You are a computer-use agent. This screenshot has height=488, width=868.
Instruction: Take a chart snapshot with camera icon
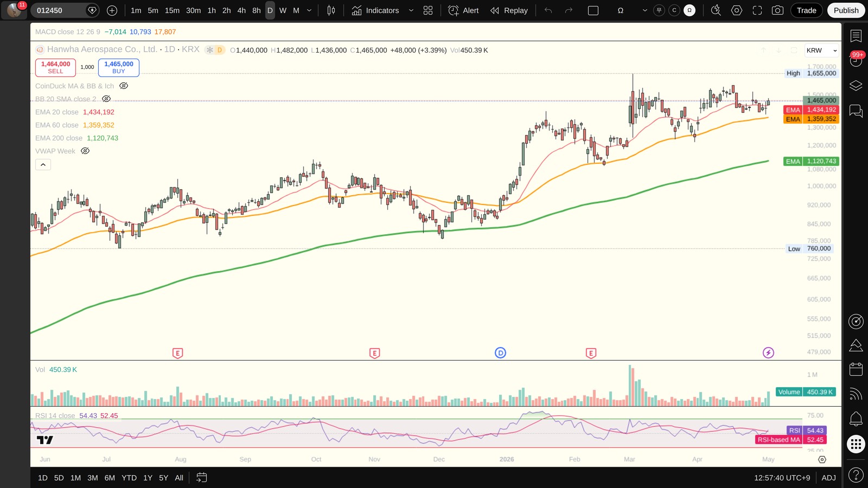coord(777,10)
